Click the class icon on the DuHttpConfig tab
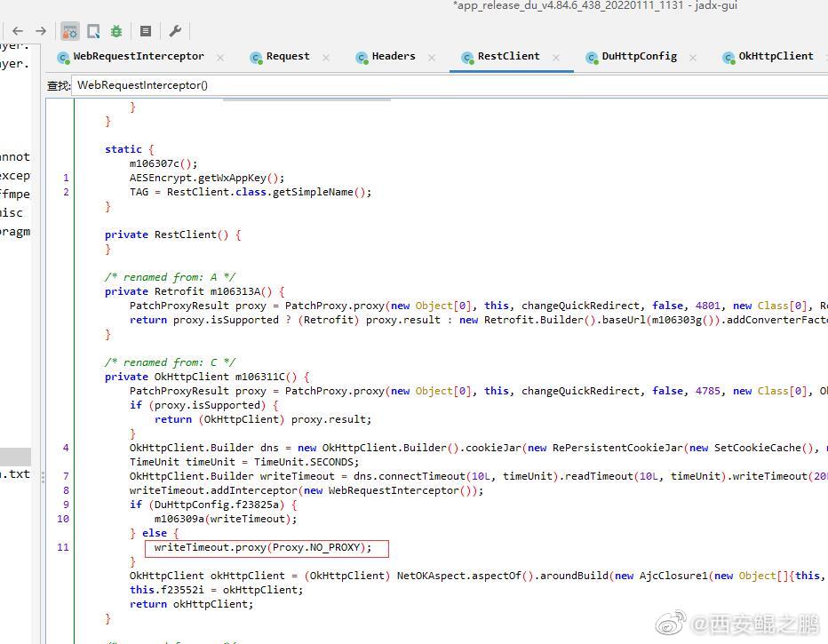Screen dimensions: 828x644 pos(592,58)
